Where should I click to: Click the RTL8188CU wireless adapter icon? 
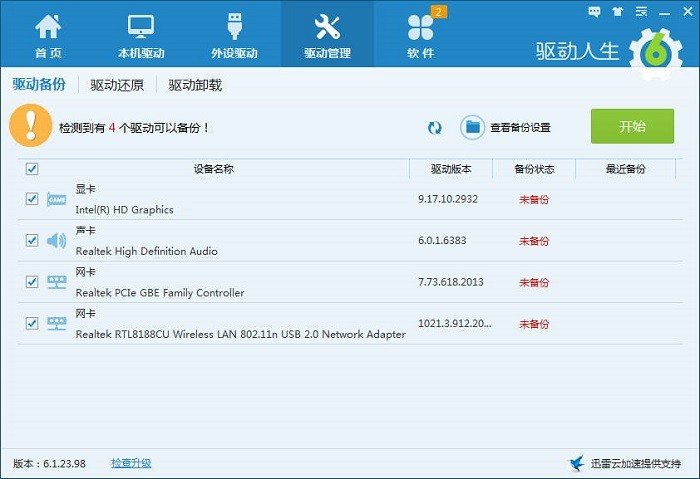point(57,324)
